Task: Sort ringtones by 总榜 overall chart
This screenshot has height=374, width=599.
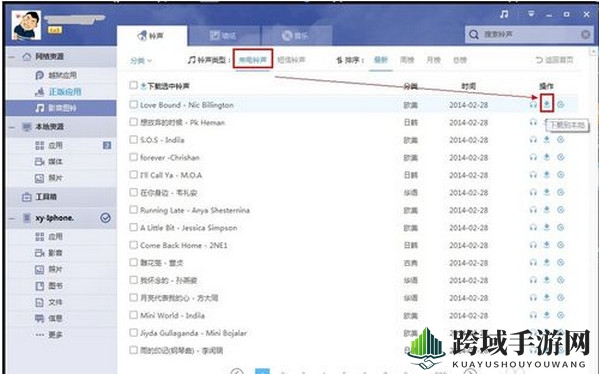Action: 460,60
